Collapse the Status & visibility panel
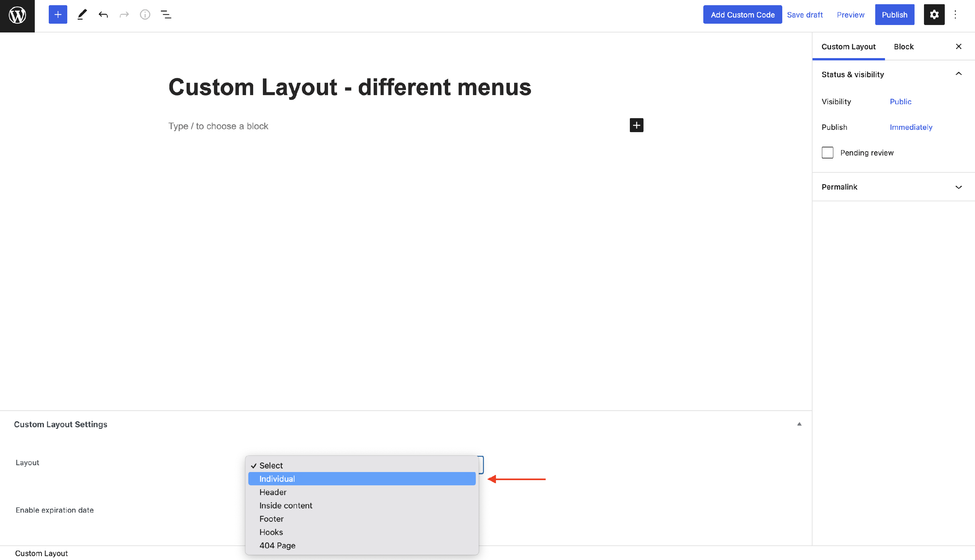This screenshot has height=560, width=975. 958,74
